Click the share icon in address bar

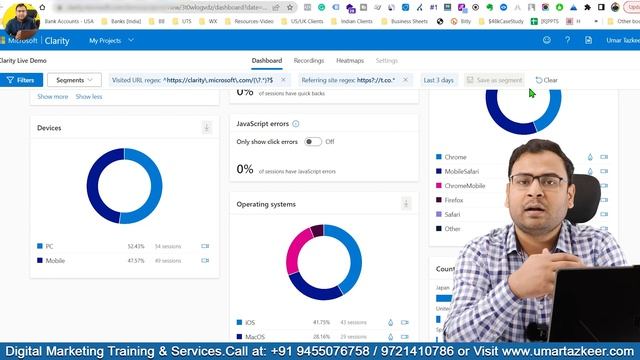pos(276,7)
